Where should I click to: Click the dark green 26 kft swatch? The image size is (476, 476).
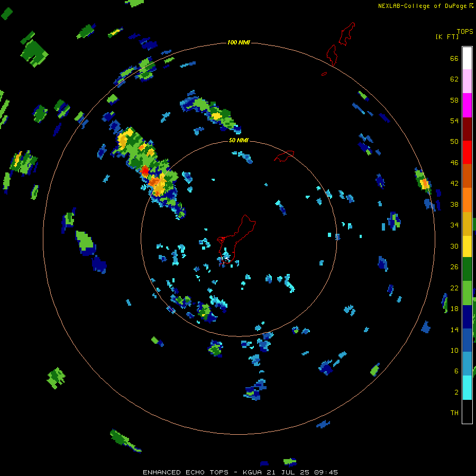click(467, 269)
